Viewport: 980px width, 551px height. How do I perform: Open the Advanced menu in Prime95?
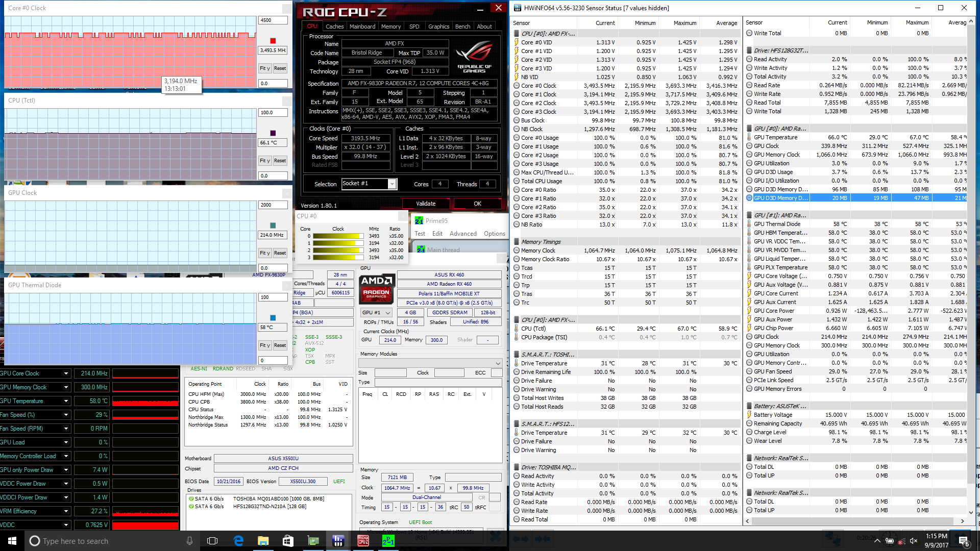pos(463,234)
